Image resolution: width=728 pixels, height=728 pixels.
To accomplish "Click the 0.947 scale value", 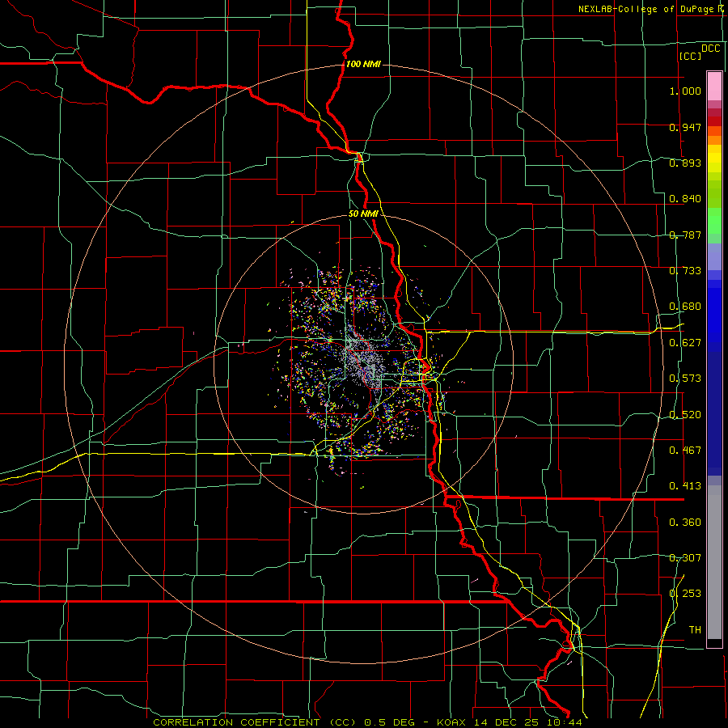I will [685, 127].
